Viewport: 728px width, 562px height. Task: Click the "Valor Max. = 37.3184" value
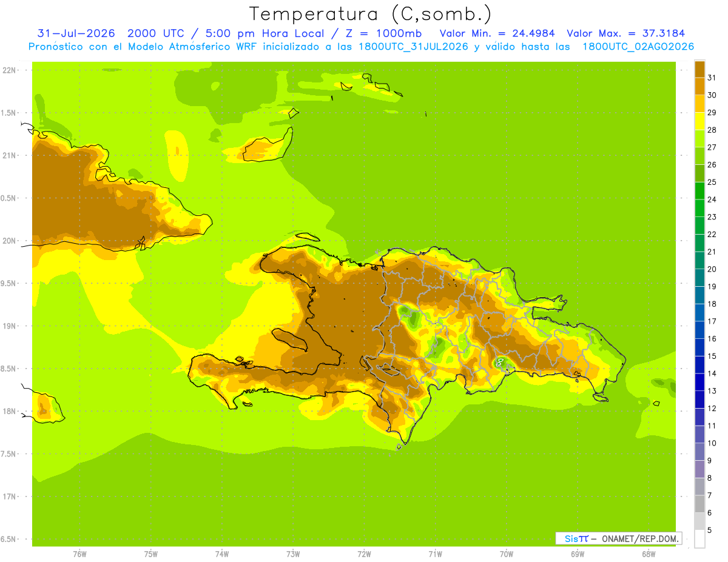coord(626,33)
